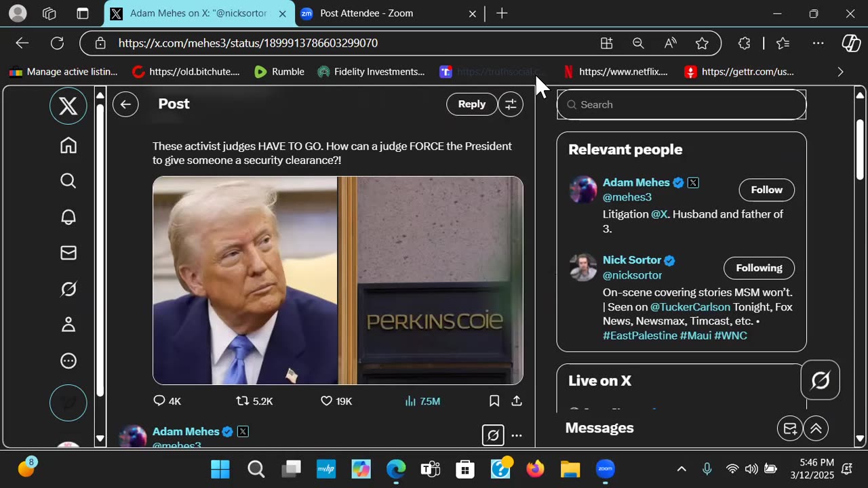The height and width of the screenshot is (488, 868).
Task: Open Netflix bookmark
Action: [x=615, y=71]
